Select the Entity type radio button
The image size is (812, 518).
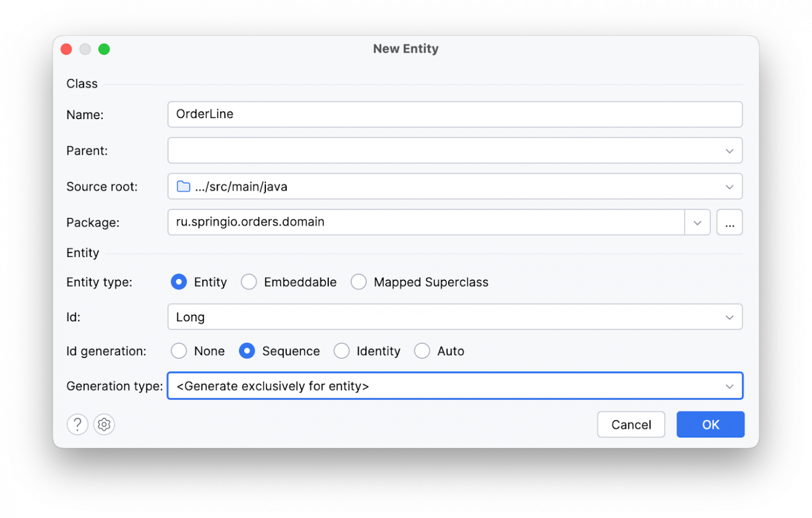click(179, 282)
